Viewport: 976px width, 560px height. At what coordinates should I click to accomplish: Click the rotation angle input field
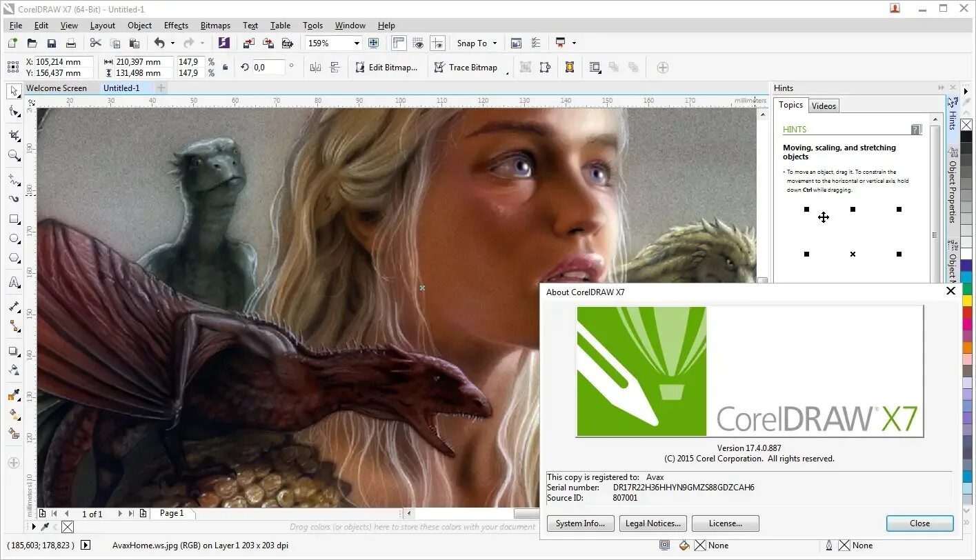(x=268, y=68)
